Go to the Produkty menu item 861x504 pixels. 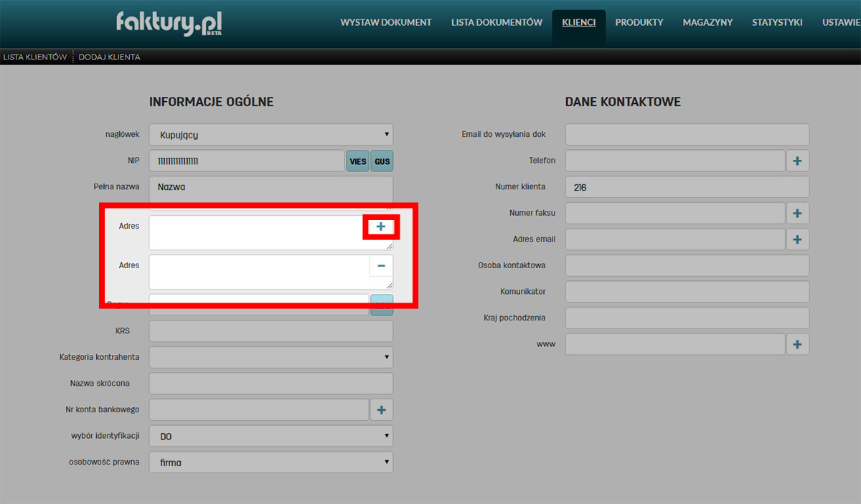[639, 22]
